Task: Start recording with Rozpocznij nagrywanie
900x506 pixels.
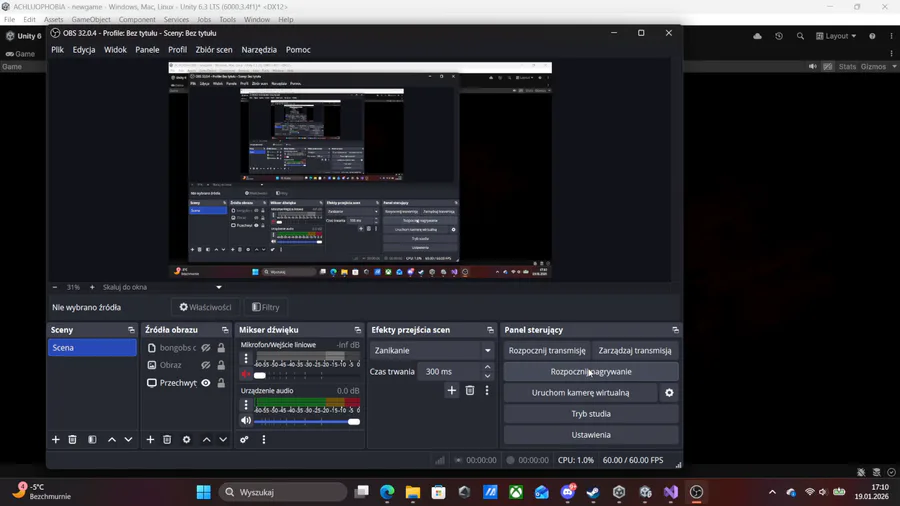Action: pos(591,372)
